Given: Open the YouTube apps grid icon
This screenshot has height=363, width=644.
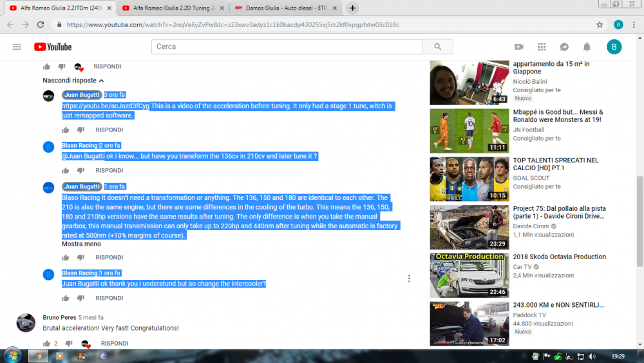Looking at the screenshot, I should point(542,47).
